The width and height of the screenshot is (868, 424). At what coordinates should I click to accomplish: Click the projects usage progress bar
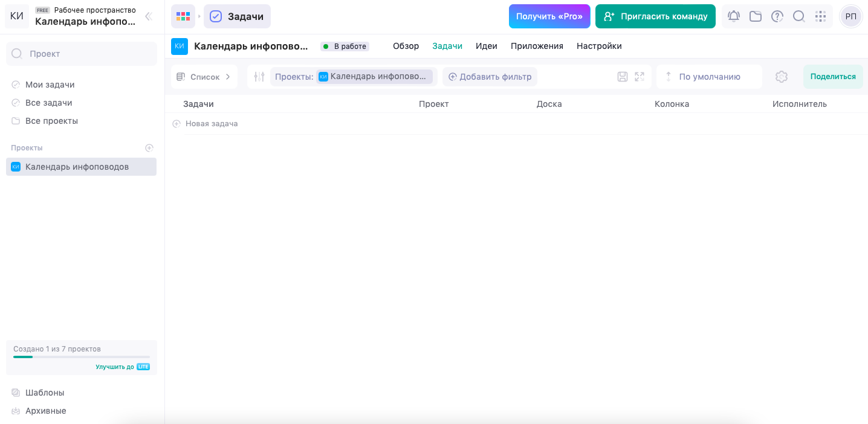[82, 357]
